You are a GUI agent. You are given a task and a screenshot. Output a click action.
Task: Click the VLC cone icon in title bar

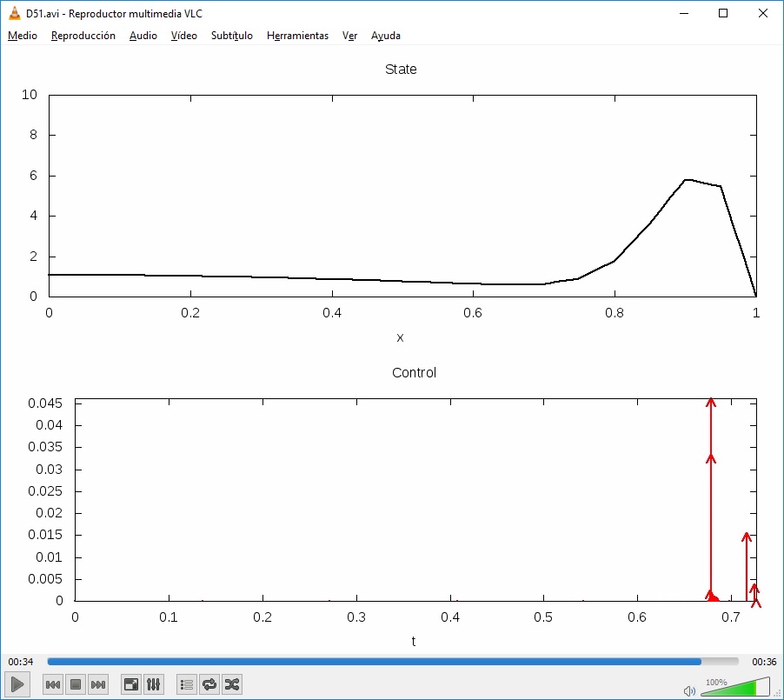pos(14,13)
